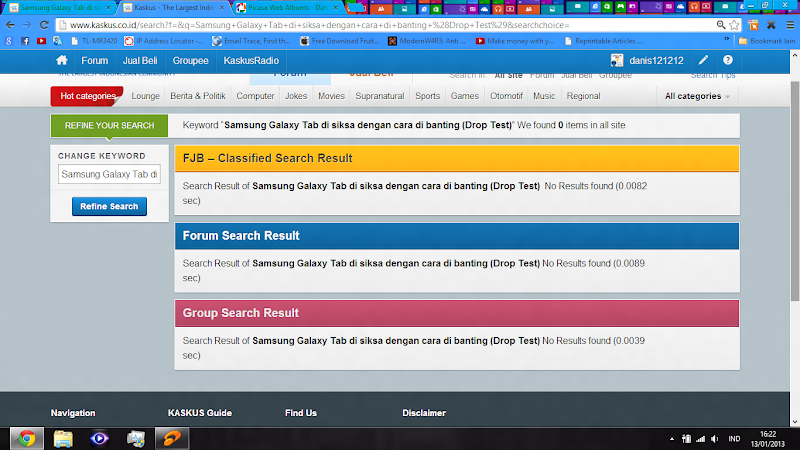The width and height of the screenshot is (800, 450).
Task: Open the YouTube bookmark icon
Action: pyautogui.click(x=41, y=41)
